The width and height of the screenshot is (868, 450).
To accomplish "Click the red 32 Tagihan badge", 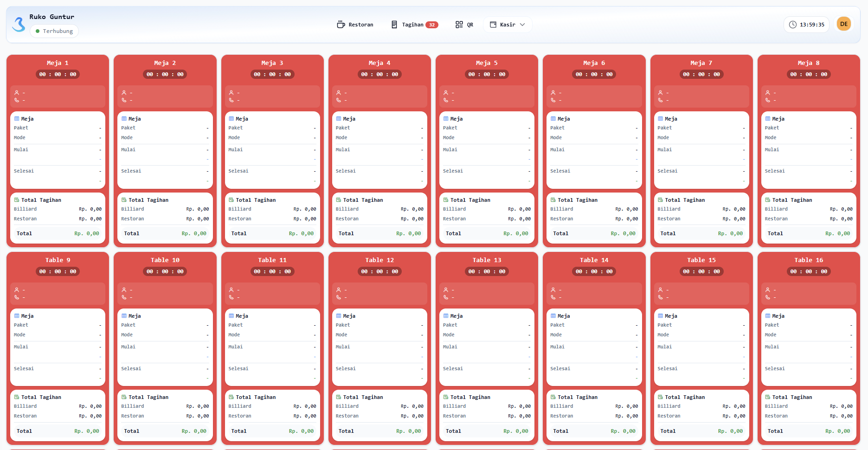I will tap(432, 25).
